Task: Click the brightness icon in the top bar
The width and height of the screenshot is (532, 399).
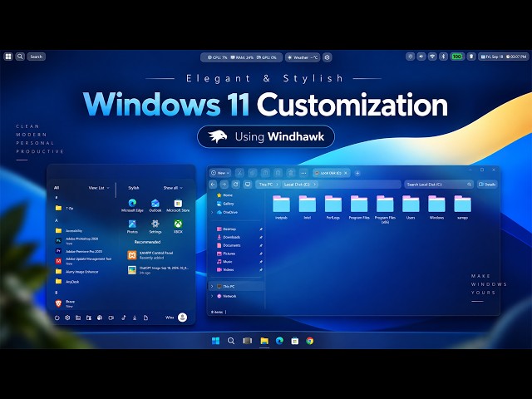Action: pos(410,57)
